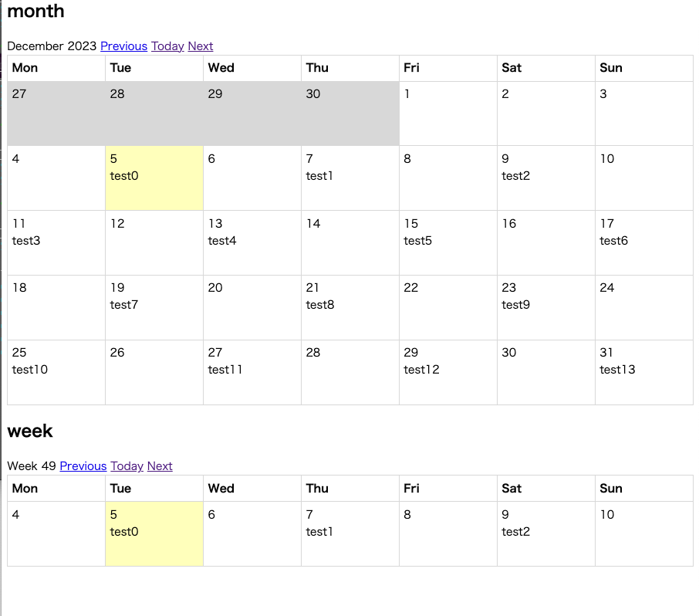The image size is (699, 616).
Task: Click the week section's Previous link
Action: 83,466
